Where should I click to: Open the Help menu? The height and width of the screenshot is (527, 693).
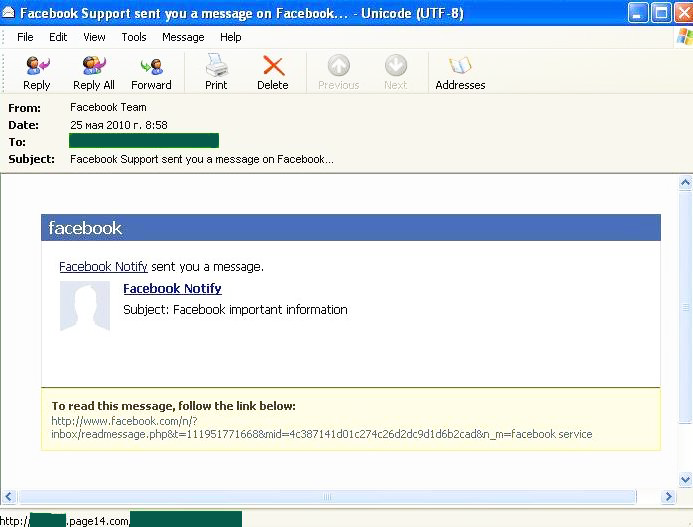(231, 37)
